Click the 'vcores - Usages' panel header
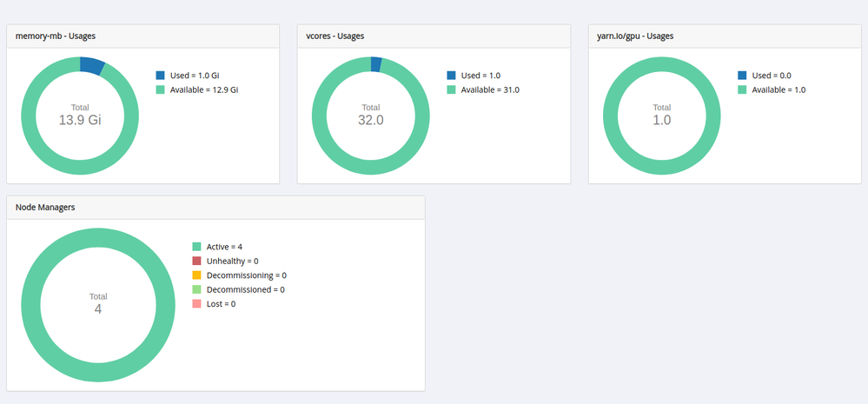The width and height of the screenshot is (868, 404). [434, 36]
